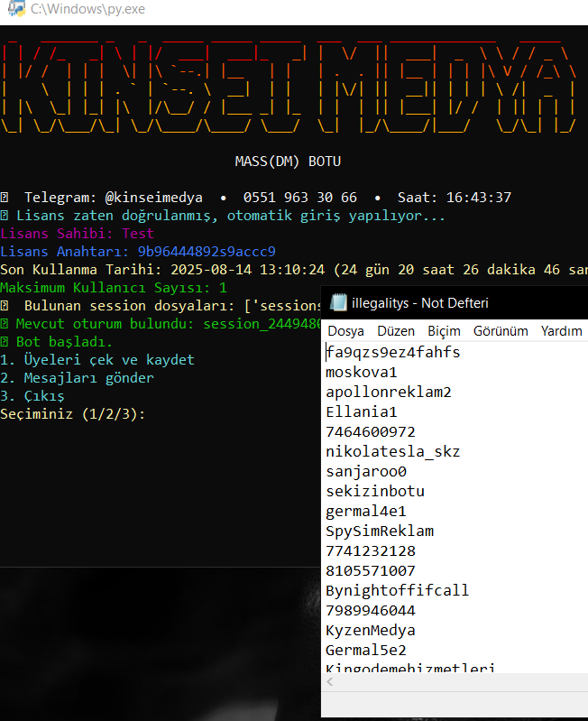Click the 'Saat: 16:43:37' clock text
The width and height of the screenshot is (588, 721).
tap(455, 198)
